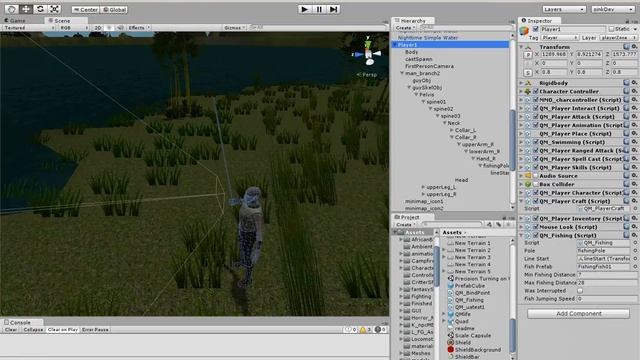Viewport: 640px width, 360px height.
Task: Open QM_Fishing component settings gear
Action: (x=634, y=235)
